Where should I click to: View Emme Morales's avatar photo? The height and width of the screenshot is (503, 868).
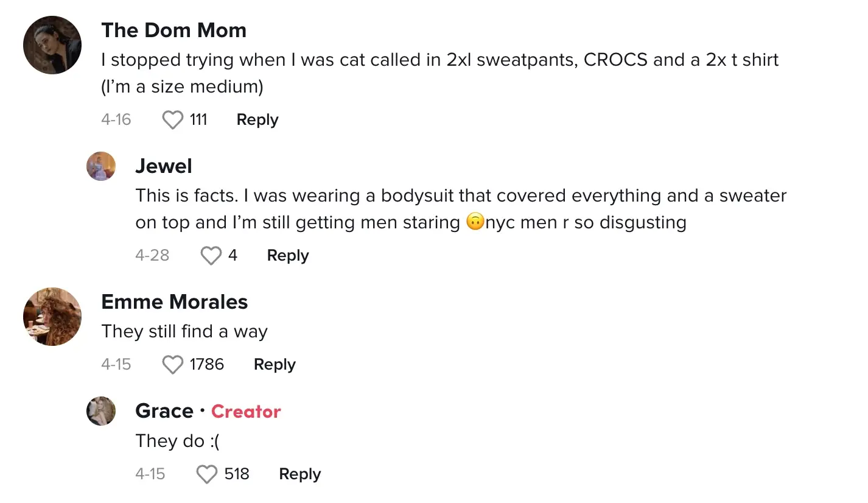pos(52,317)
